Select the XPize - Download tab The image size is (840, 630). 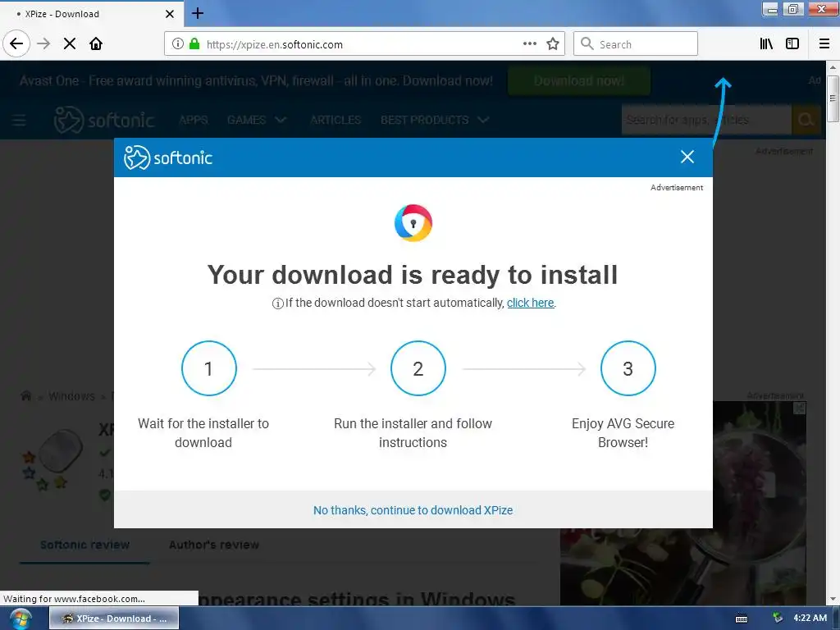point(92,14)
